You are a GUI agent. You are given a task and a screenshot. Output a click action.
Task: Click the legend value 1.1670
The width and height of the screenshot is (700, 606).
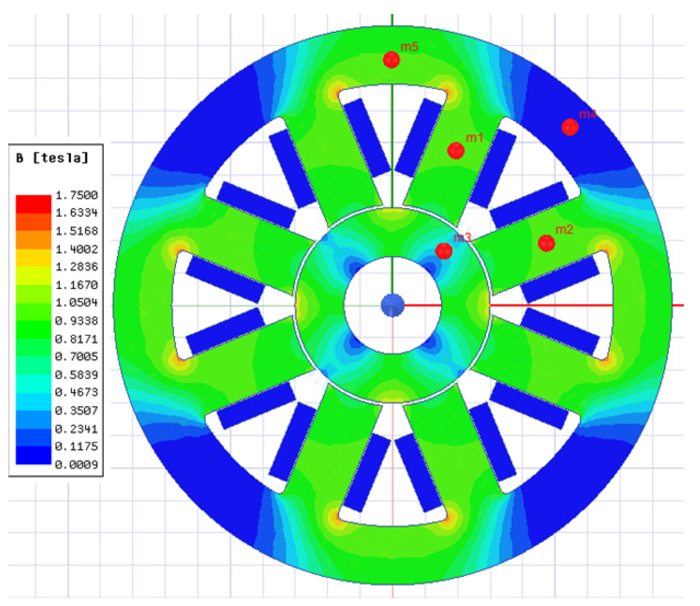[x=77, y=285]
